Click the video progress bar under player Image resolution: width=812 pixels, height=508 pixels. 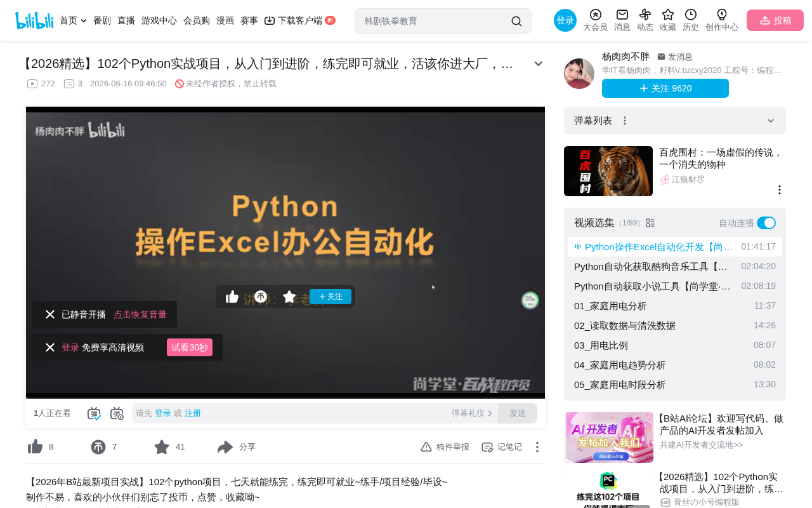pyautogui.click(x=285, y=398)
